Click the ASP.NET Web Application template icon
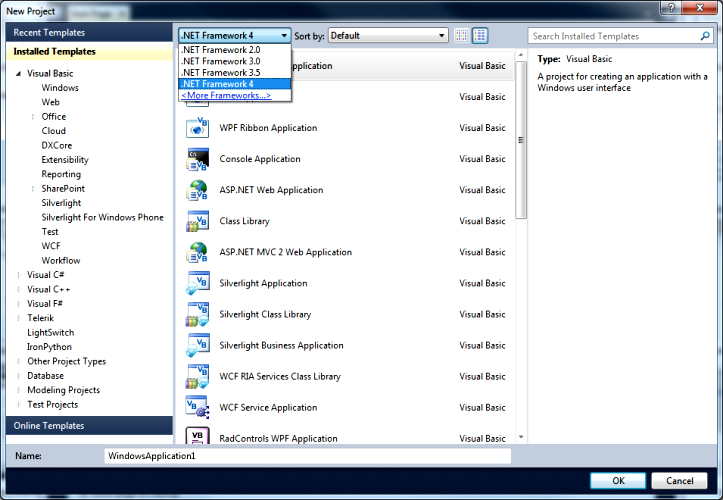This screenshot has width=723, height=500. pos(197,190)
